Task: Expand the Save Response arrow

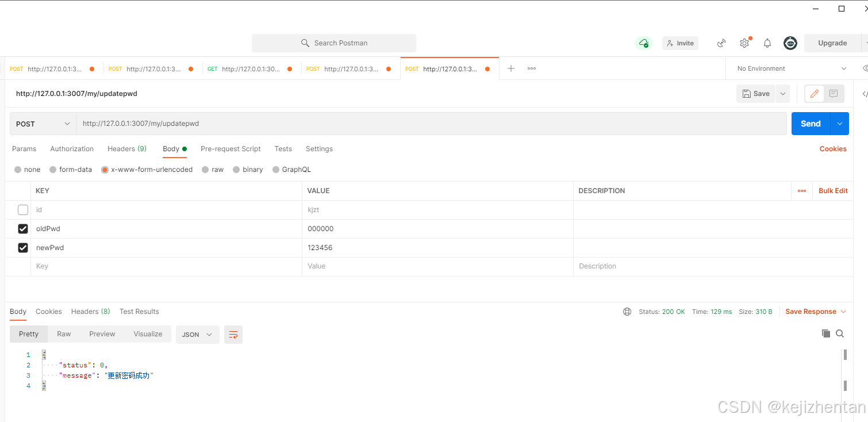Action: point(843,312)
